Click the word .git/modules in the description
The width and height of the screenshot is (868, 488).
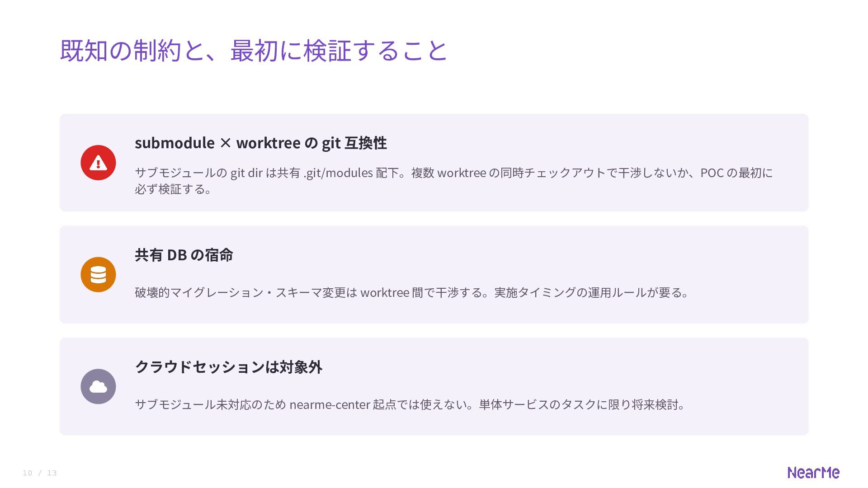(x=338, y=173)
